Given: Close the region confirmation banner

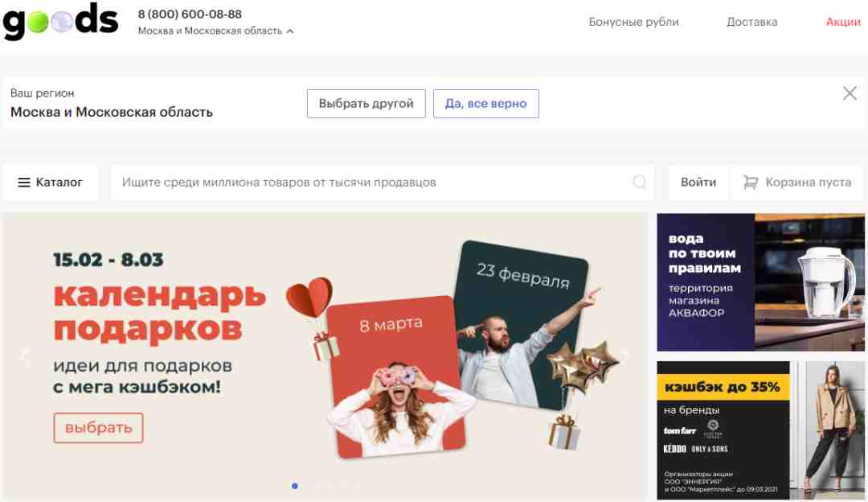Looking at the screenshot, I should (850, 93).
